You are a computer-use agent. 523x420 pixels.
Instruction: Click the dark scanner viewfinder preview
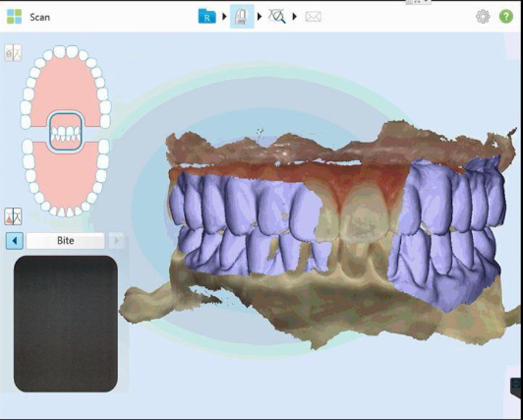(66, 324)
